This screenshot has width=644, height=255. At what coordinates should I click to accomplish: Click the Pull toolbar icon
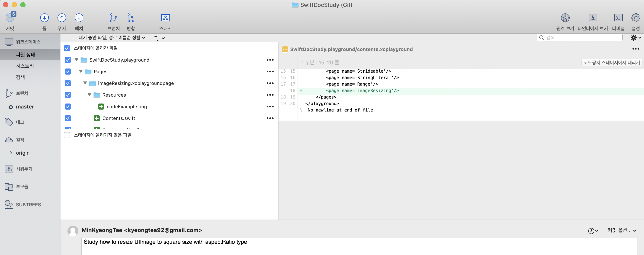click(44, 18)
